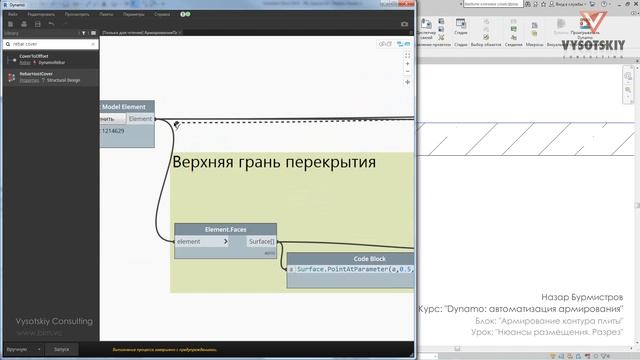Open the Пакеты menu in Dynamo
Screen dimensions: 640x360
(x=106, y=14)
